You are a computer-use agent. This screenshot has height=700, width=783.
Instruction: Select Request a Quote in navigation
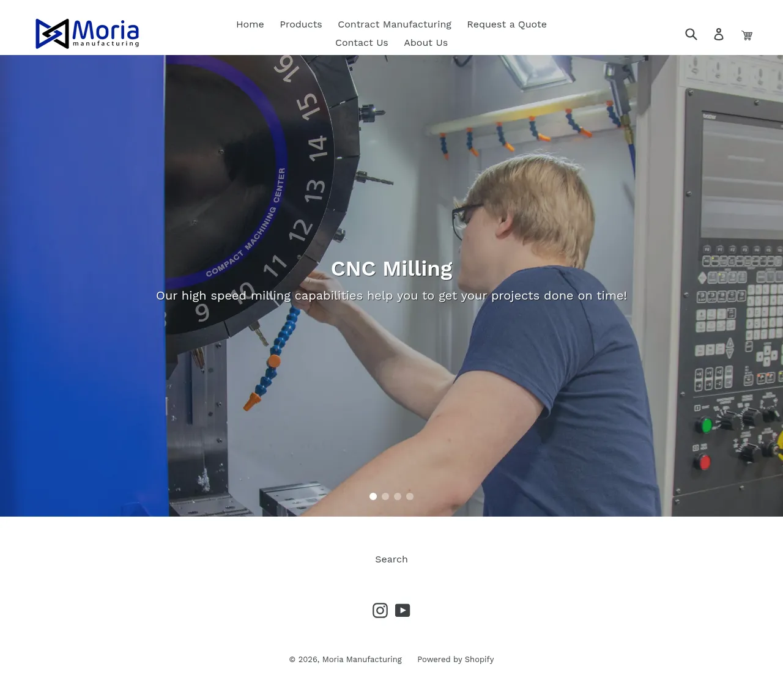coord(507,24)
